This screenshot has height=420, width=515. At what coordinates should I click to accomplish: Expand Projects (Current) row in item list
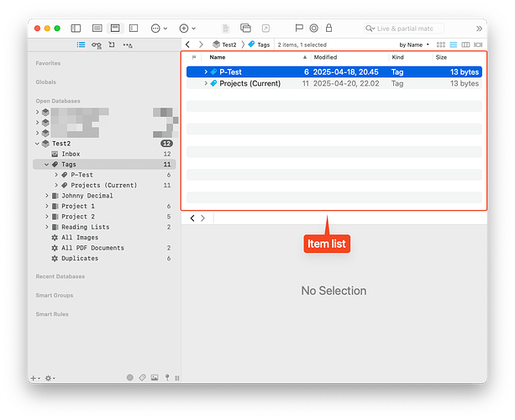coord(206,83)
